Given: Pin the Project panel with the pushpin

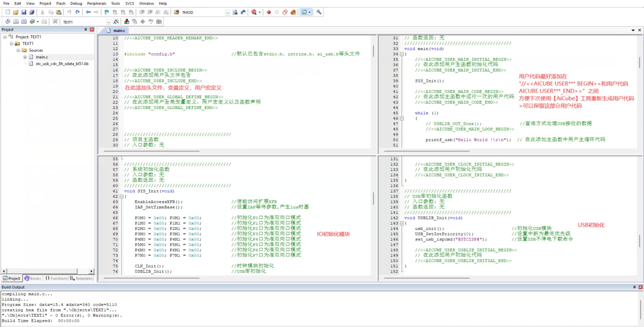Looking at the screenshot, I should [x=86, y=30].
